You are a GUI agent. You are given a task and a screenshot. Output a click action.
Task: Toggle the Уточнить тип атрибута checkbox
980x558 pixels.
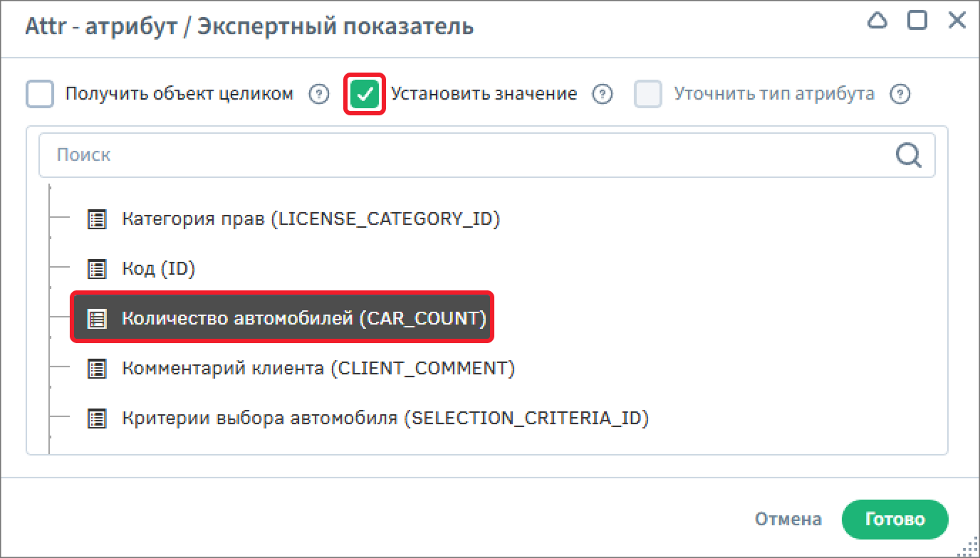[x=648, y=94]
